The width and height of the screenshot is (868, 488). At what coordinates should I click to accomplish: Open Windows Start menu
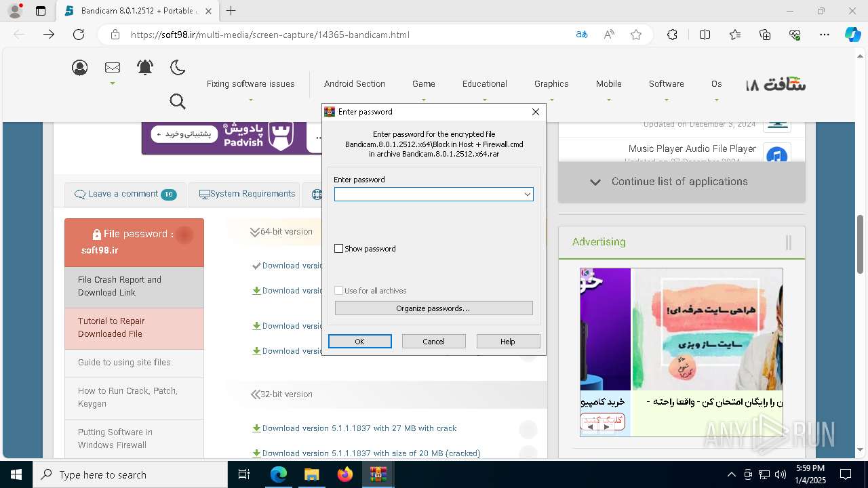pyautogui.click(x=16, y=474)
